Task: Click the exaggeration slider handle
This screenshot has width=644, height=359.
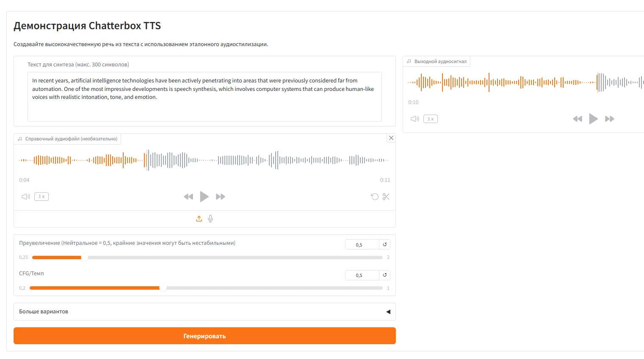Action: [85, 257]
